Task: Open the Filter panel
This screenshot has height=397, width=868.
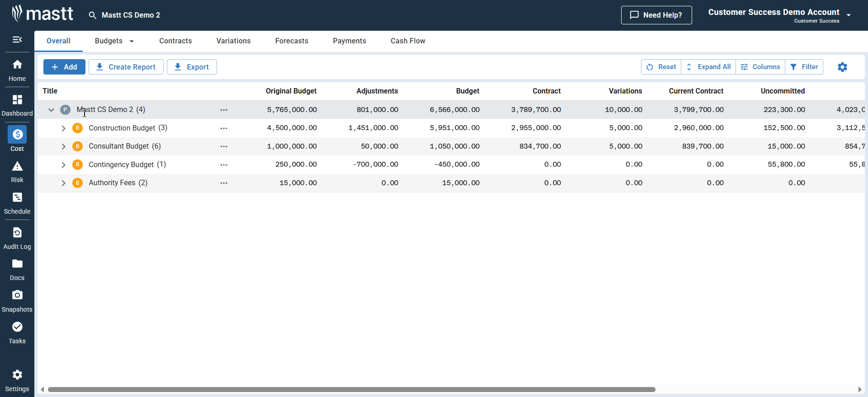Action: (x=804, y=67)
